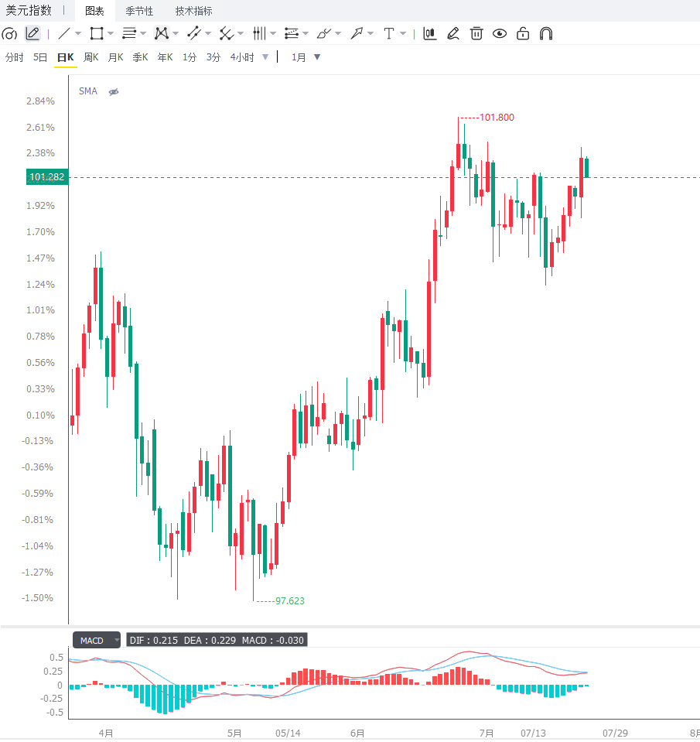
Task: Select the pencil edit tool in toolbar
Action: (x=453, y=33)
